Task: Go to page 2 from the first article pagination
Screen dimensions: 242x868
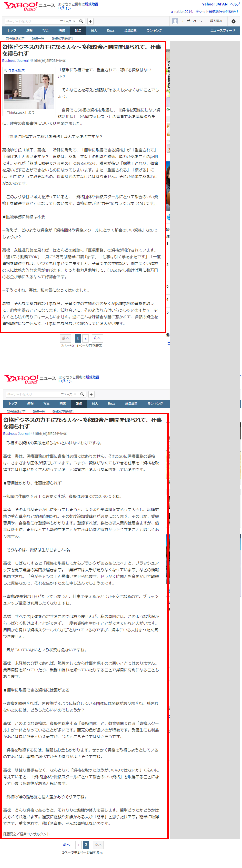Action: (x=85, y=338)
